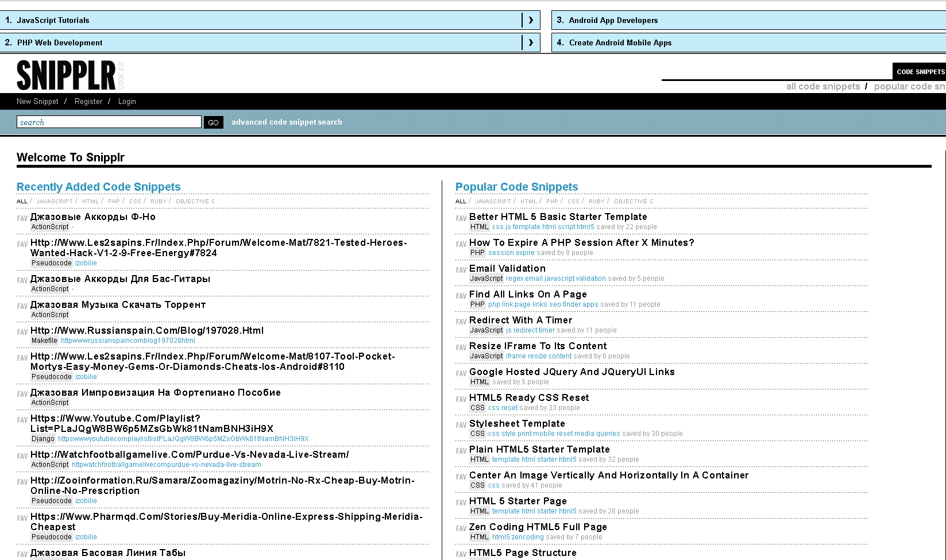The width and height of the screenshot is (946, 560).
Task: Favorite the Watchfootballgamelive snippet
Action: (x=22, y=456)
